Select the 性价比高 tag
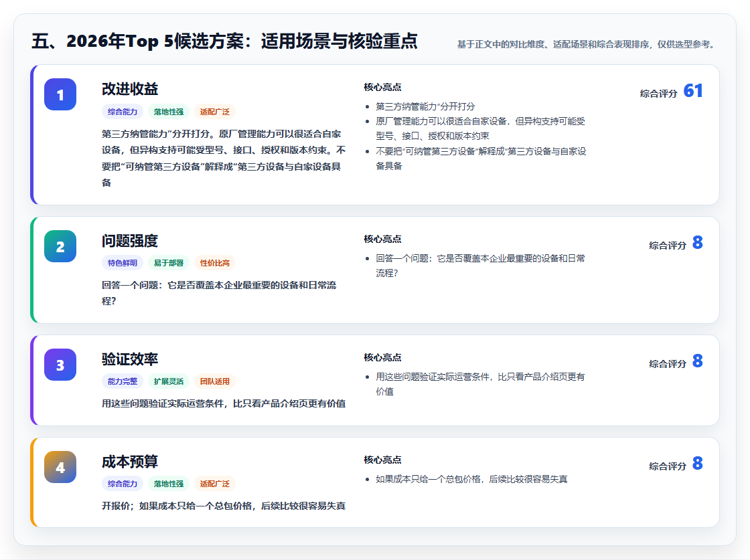 tap(215, 263)
